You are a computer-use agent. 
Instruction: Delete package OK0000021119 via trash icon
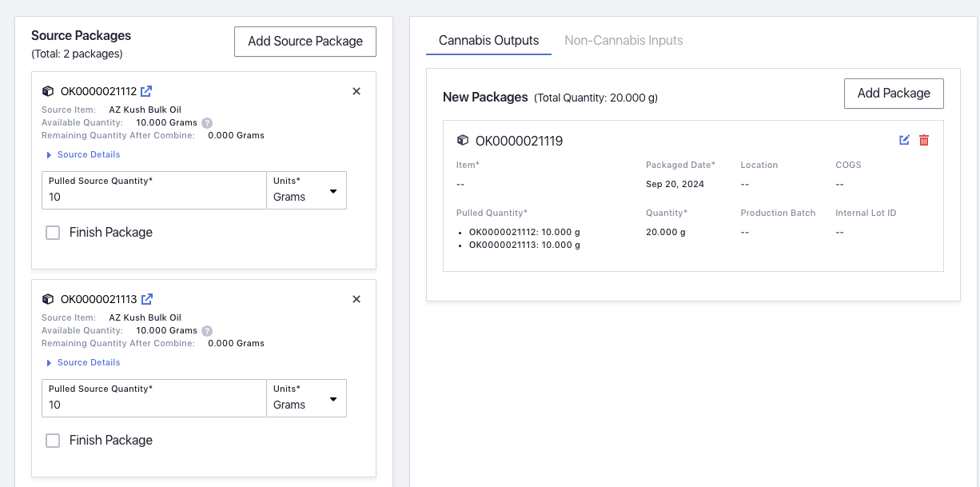pos(924,140)
